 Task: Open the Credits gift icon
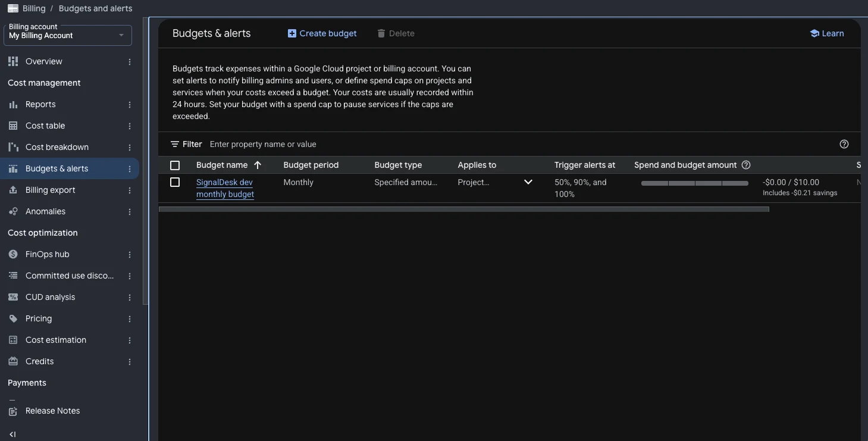13,361
